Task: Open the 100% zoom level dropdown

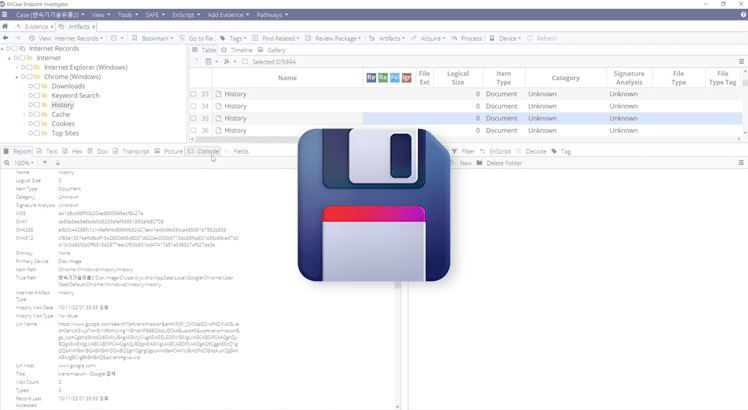Action: click(24, 163)
